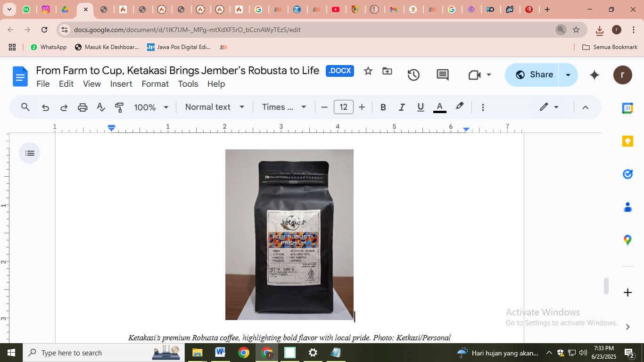The height and width of the screenshot is (362, 644).
Task: Search the menus with magnifier icon
Action: 25,107
